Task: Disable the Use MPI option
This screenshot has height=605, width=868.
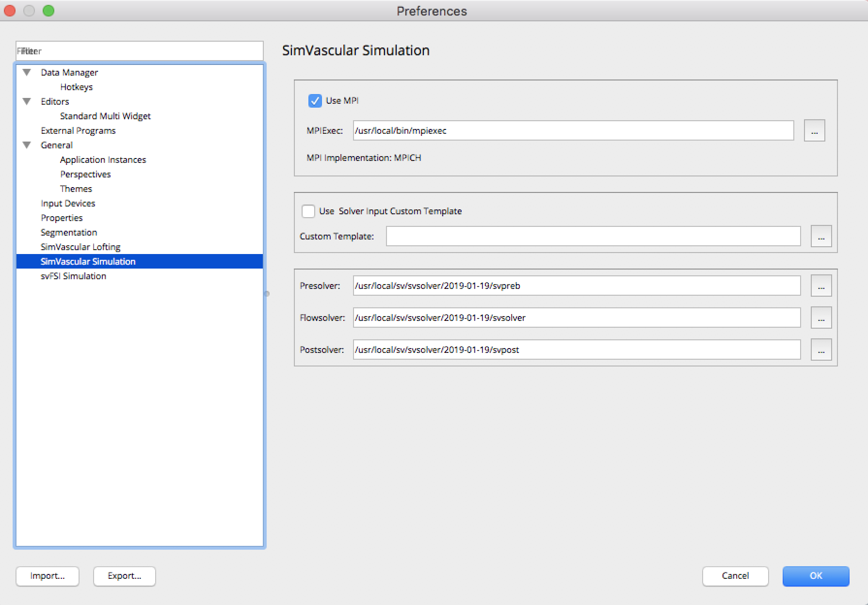Action: pyautogui.click(x=315, y=101)
